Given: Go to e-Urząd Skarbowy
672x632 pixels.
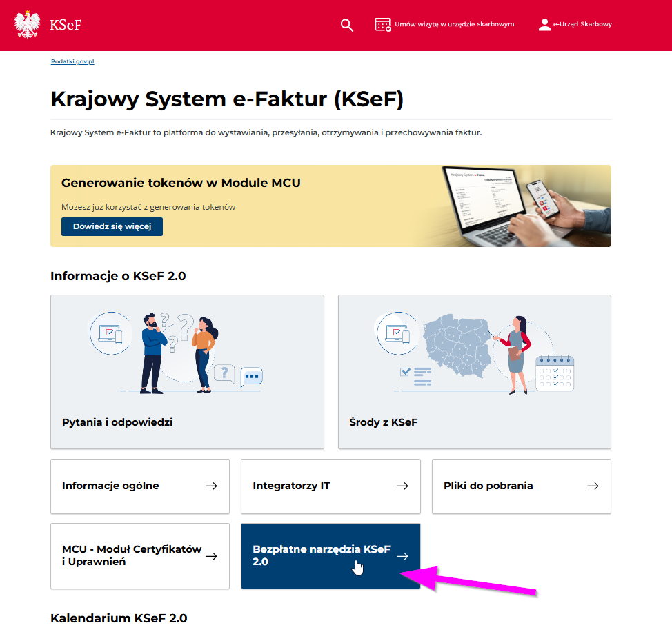Looking at the screenshot, I should tap(582, 25).
